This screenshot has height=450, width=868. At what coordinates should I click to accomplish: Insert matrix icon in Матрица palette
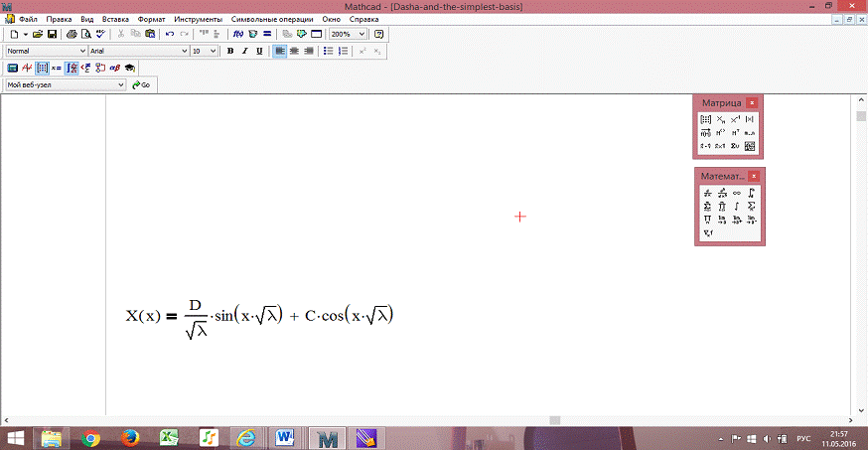click(706, 119)
